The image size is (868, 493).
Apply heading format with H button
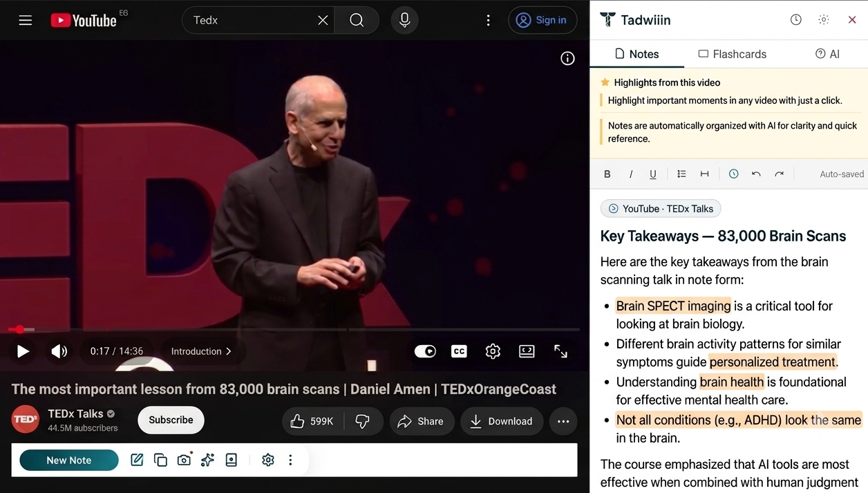(x=704, y=174)
